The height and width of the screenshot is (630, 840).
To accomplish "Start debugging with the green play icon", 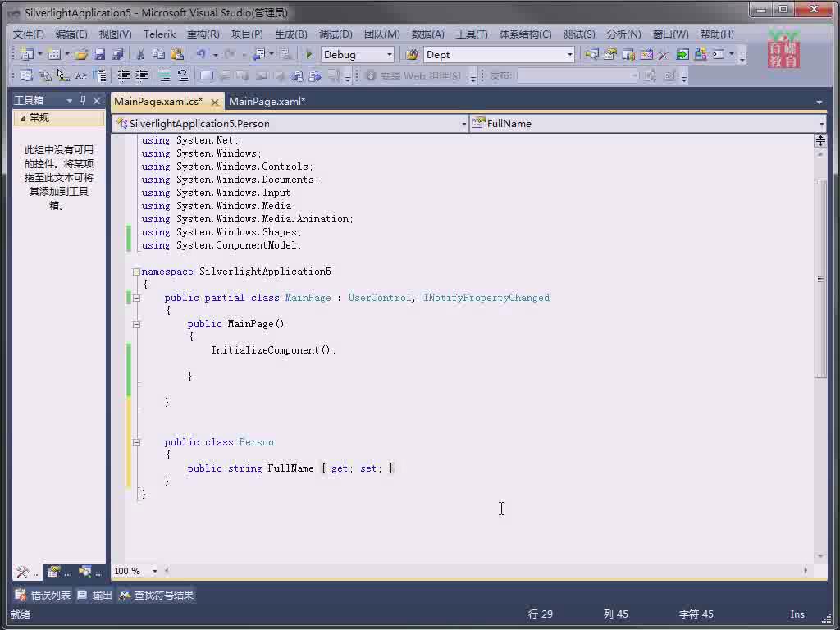I will point(308,54).
